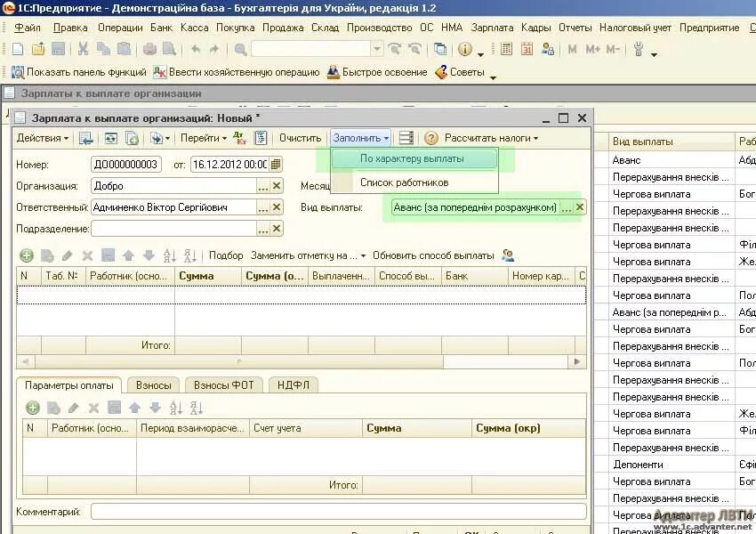
Task: Click the Open folder icon in main toolbar
Action: pyautogui.click(x=37, y=49)
